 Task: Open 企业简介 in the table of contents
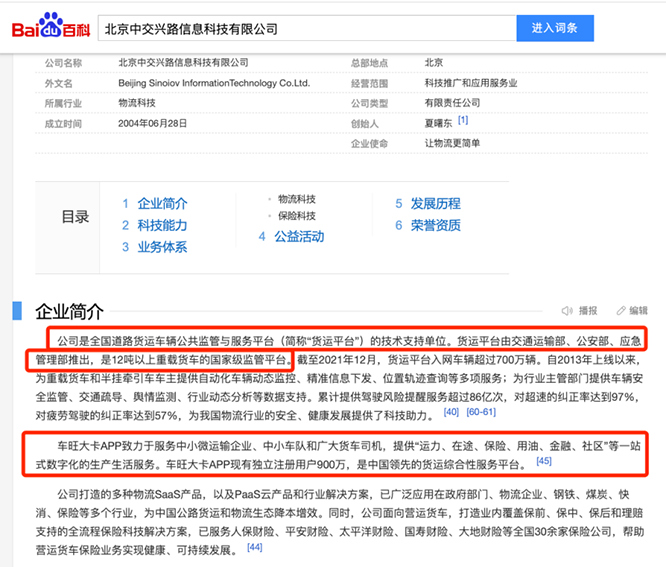pos(162,203)
